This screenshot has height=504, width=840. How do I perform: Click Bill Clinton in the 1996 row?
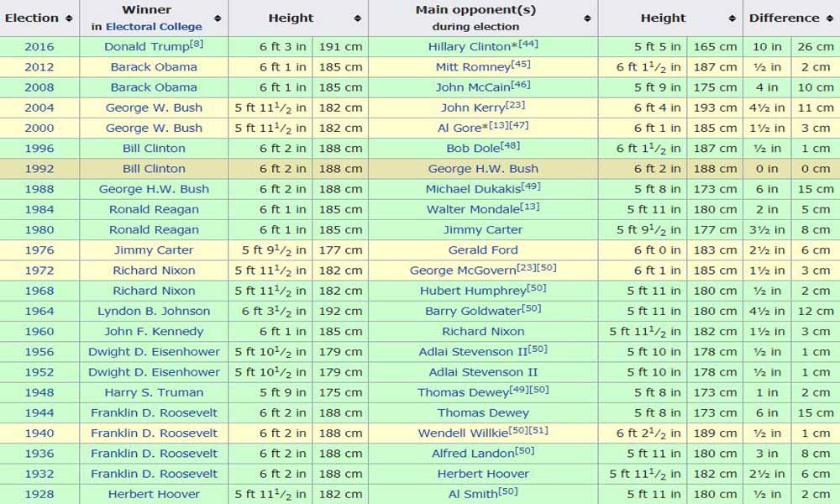(x=154, y=149)
